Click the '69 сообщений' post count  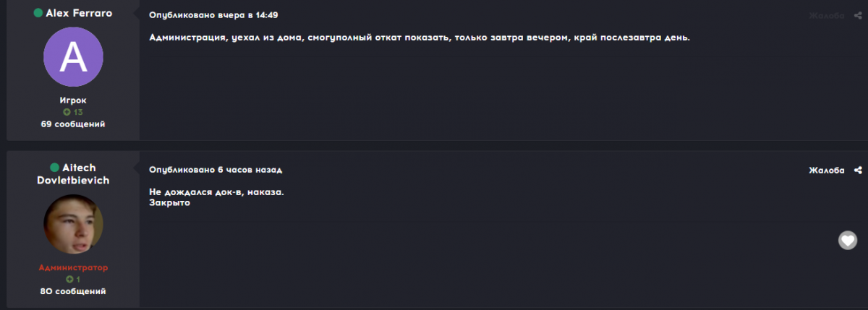pos(73,124)
